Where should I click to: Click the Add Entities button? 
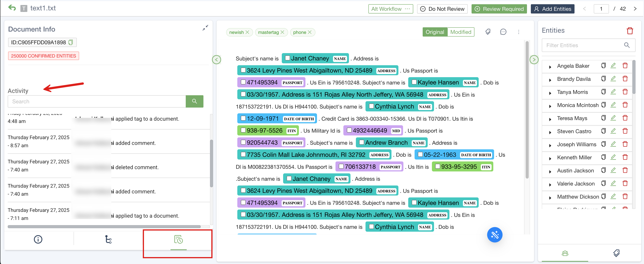[552, 9]
